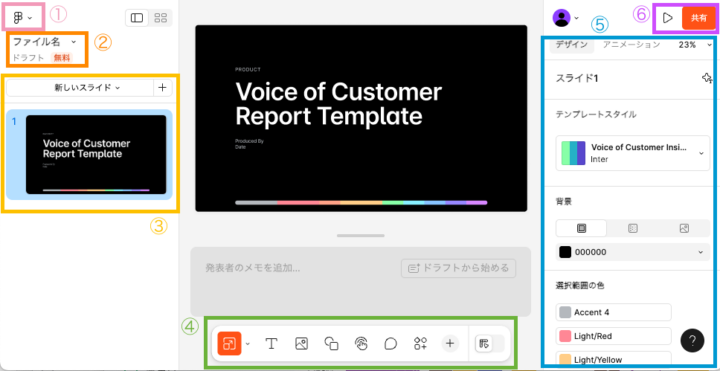Click the Move tool orange button

pos(229,343)
